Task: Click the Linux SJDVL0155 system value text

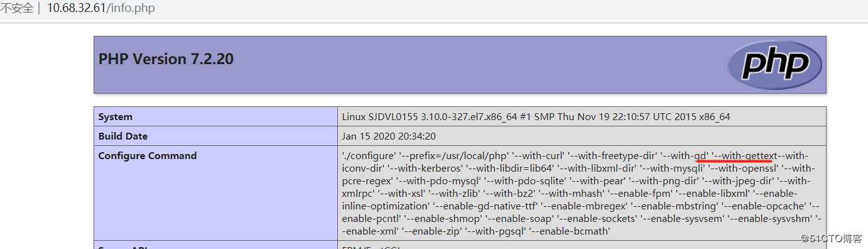Action: point(536,117)
